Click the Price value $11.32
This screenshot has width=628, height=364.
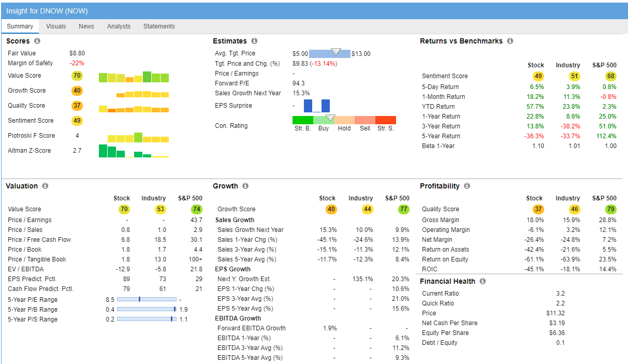point(556,313)
